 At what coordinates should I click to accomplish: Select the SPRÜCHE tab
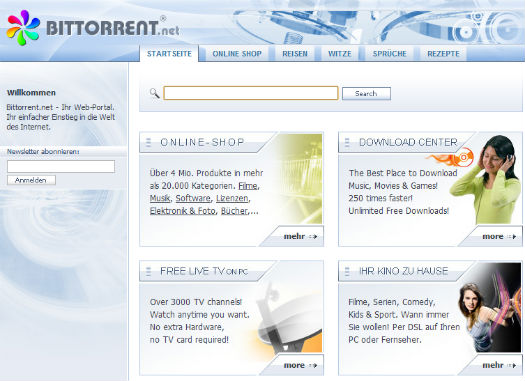point(389,54)
